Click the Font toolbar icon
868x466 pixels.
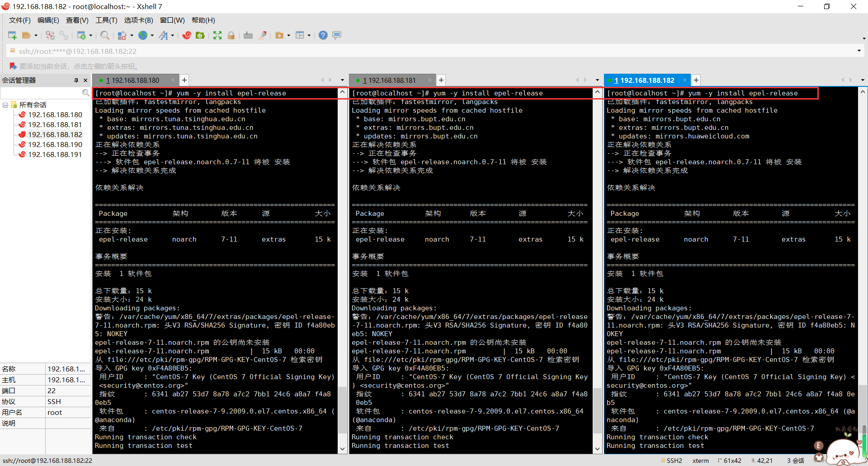coord(163,35)
